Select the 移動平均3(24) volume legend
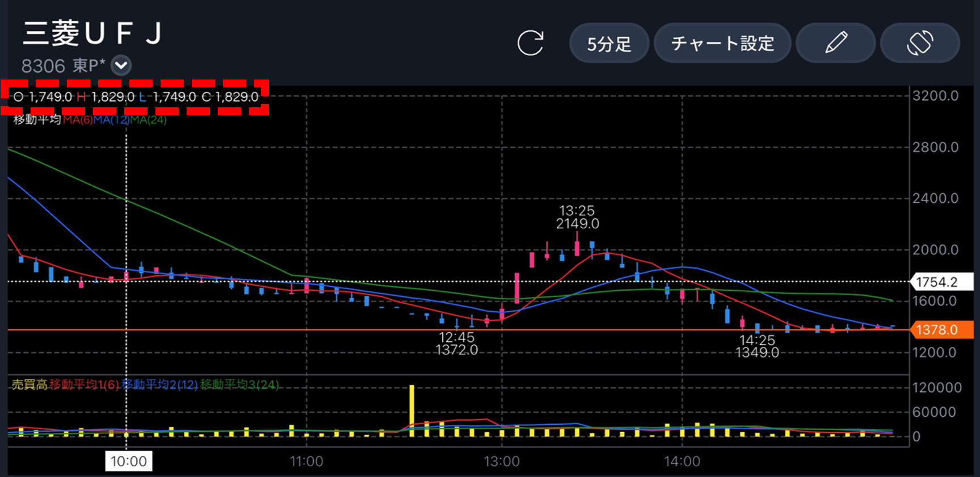The width and height of the screenshot is (980, 477). pyautogui.click(x=239, y=385)
